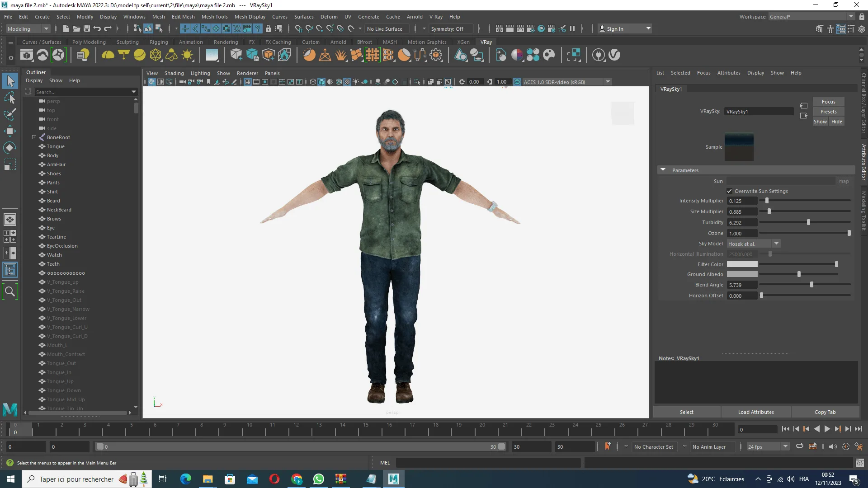Select the Move tool in toolbox
868x488 pixels.
pos(9,131)
